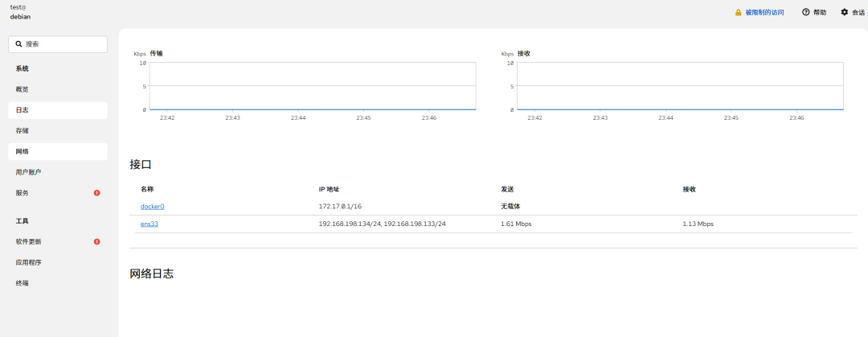Click inside the 传输 transmit graph

pos(312,86)
